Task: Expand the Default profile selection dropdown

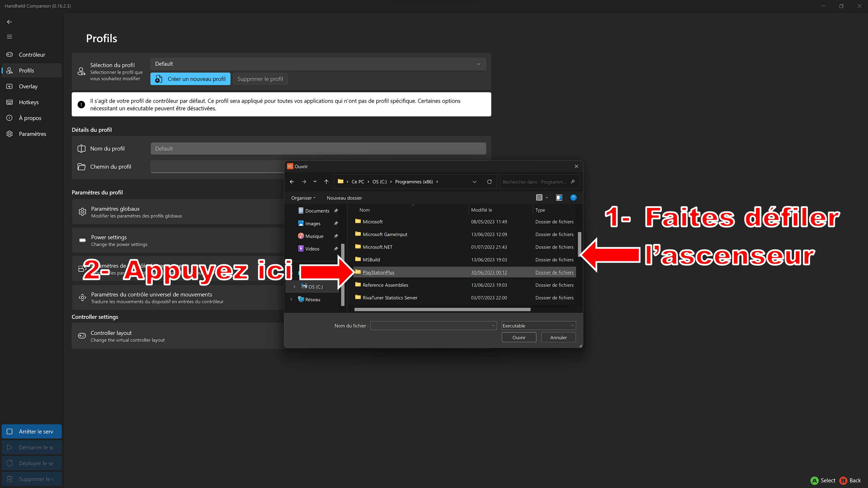Action: point(318,64)
